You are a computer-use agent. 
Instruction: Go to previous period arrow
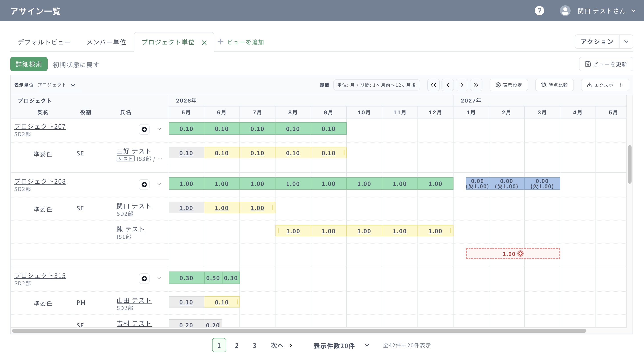[x=448, y=85]
